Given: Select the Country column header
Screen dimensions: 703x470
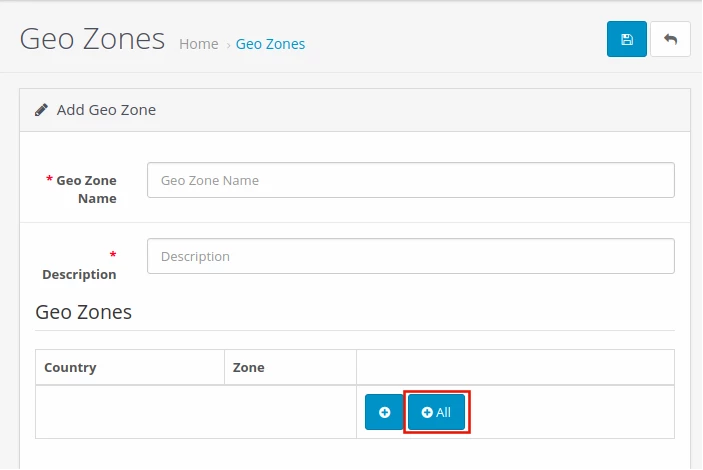Looking at the screenshot, I should point(70,367).
